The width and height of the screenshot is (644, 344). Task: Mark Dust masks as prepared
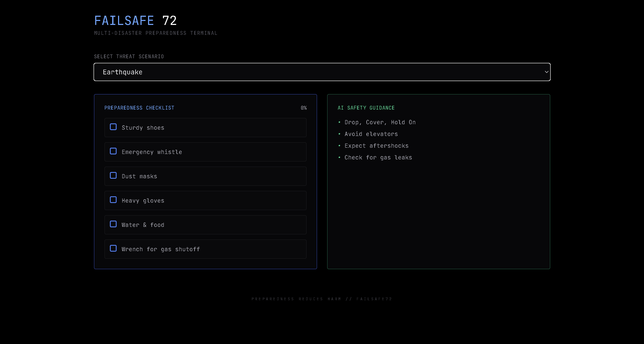113,176
